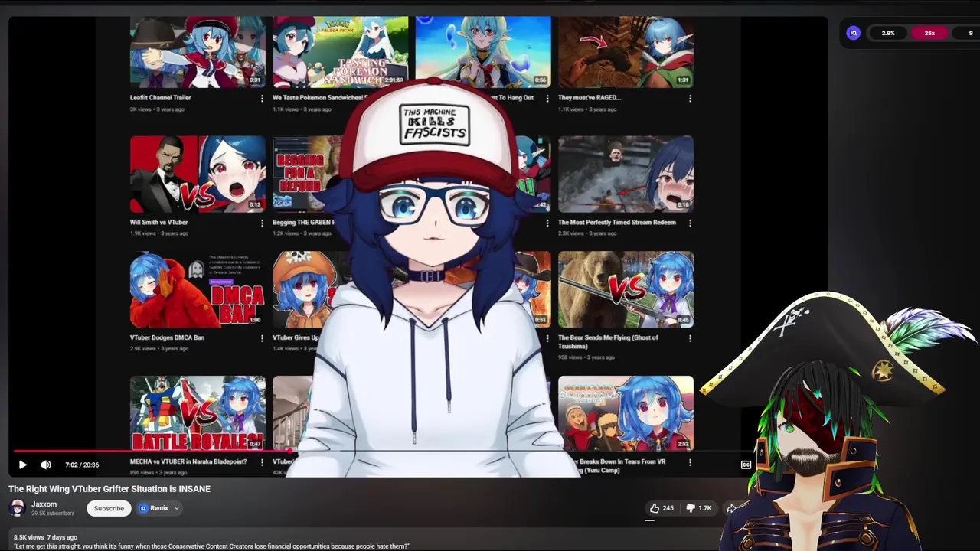Click the purple IQ extension icon
This screenshot has height=551, width=980.
point(853,33)
